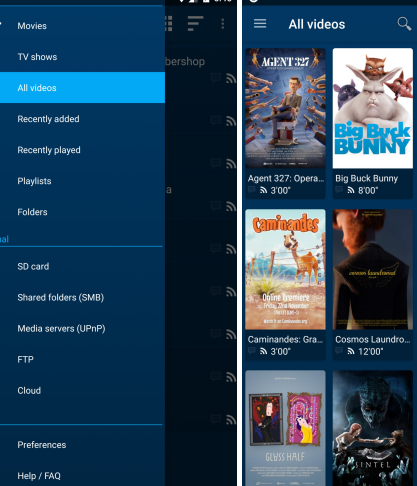
Task: Open the sort order icon in toolbar
Action: tap(195, 23)
